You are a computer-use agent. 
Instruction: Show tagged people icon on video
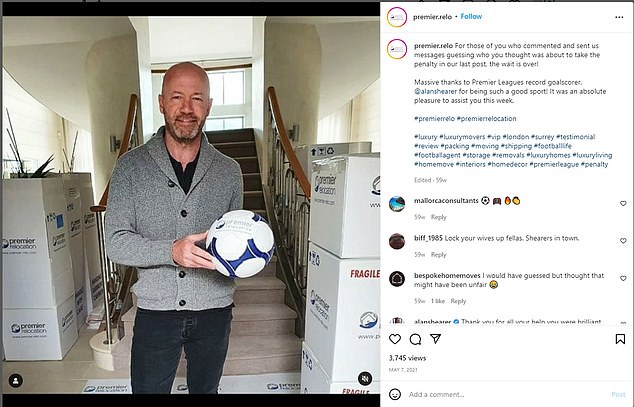[16, 381]
